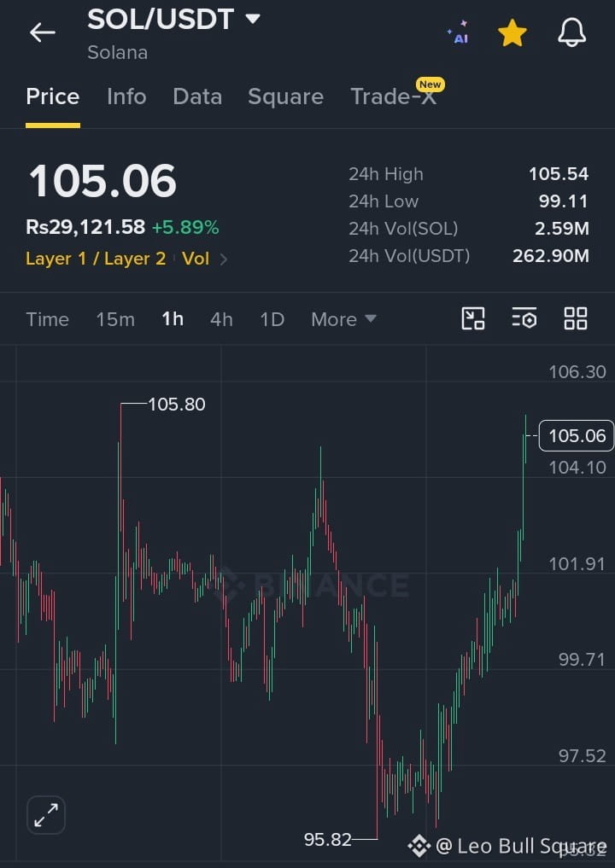
Task: Tap the back arrow icon
Action: [43, 32]
